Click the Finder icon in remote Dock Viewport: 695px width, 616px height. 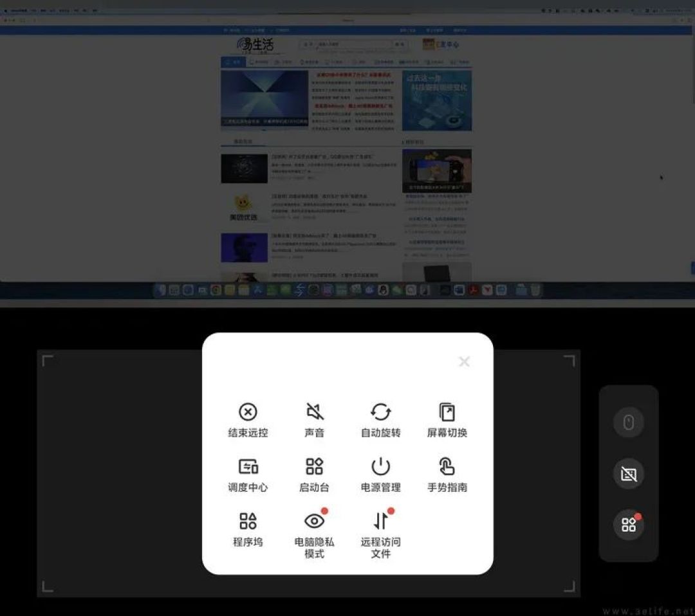pyautogui.click(x=160, y=290)
